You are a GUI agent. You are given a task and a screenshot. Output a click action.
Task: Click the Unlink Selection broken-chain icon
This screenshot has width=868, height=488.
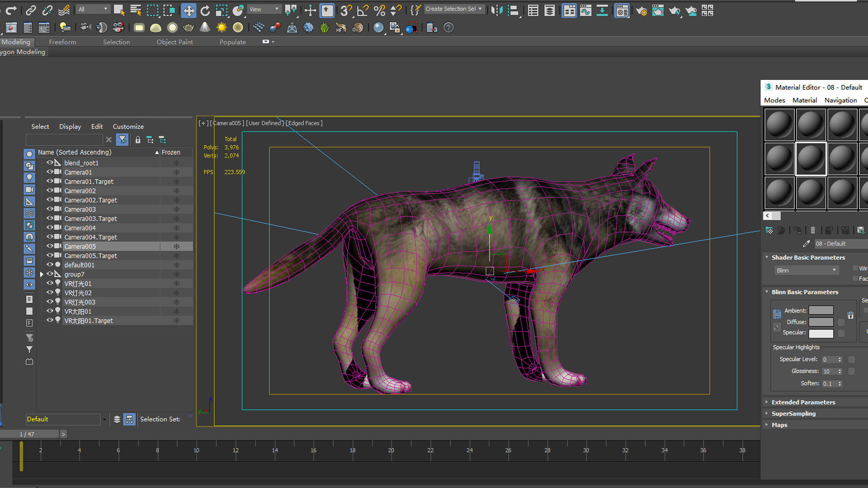pos(47,10)
